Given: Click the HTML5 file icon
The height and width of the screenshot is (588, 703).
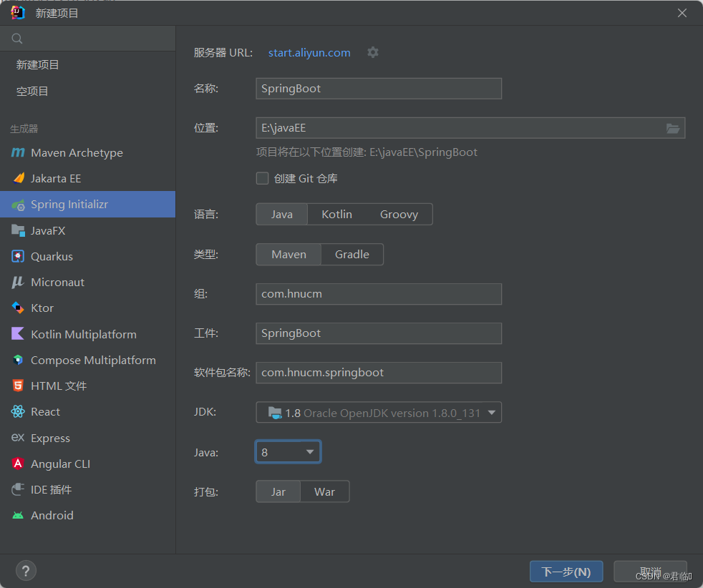Looking at the screenshot, I should tap(18, 386).
